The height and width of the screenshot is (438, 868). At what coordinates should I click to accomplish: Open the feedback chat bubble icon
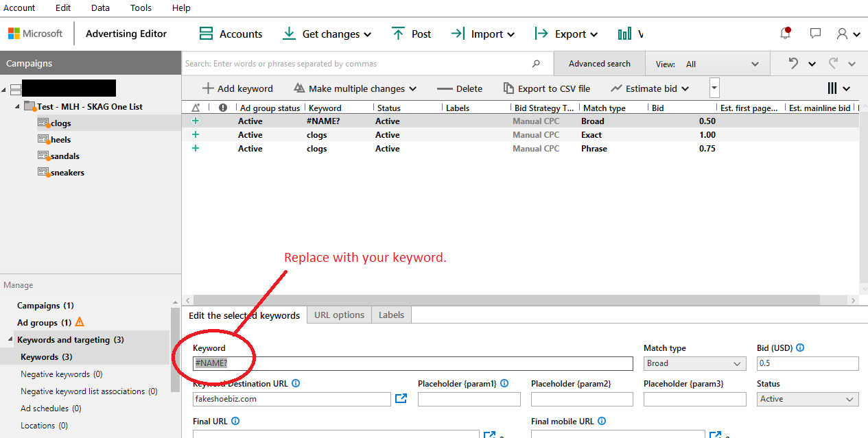(x=815, y=34)
